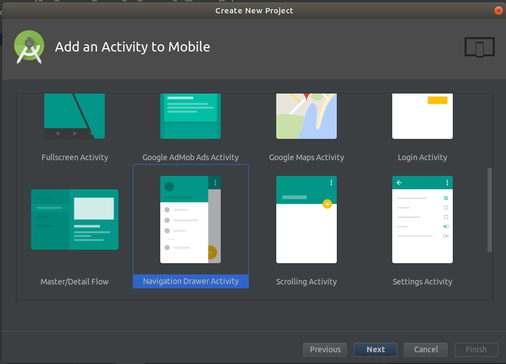Pick the Settings Activity template thumbnail
The height and width of the screenshot is (364, 506).
tap(422, 219)
